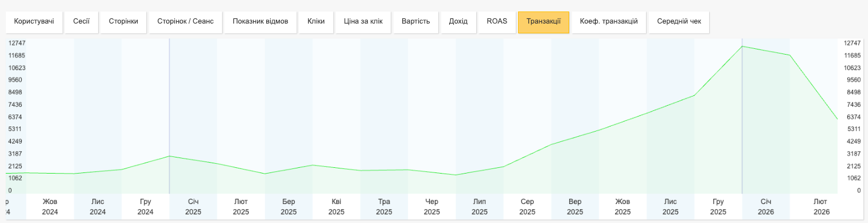Show the Ціна за клік chart
The width and height of the screenshot is (868, 223).
tap(363, 22)
